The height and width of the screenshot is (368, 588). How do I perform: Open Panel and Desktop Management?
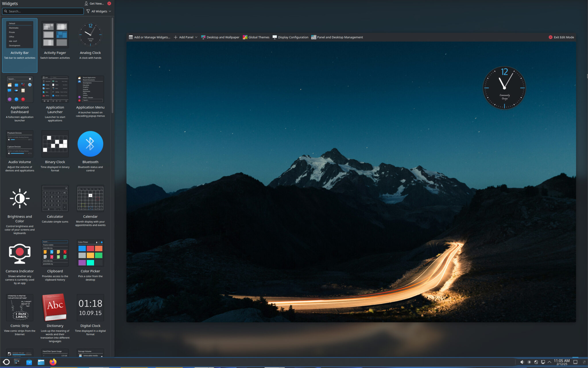coord(337,37)
